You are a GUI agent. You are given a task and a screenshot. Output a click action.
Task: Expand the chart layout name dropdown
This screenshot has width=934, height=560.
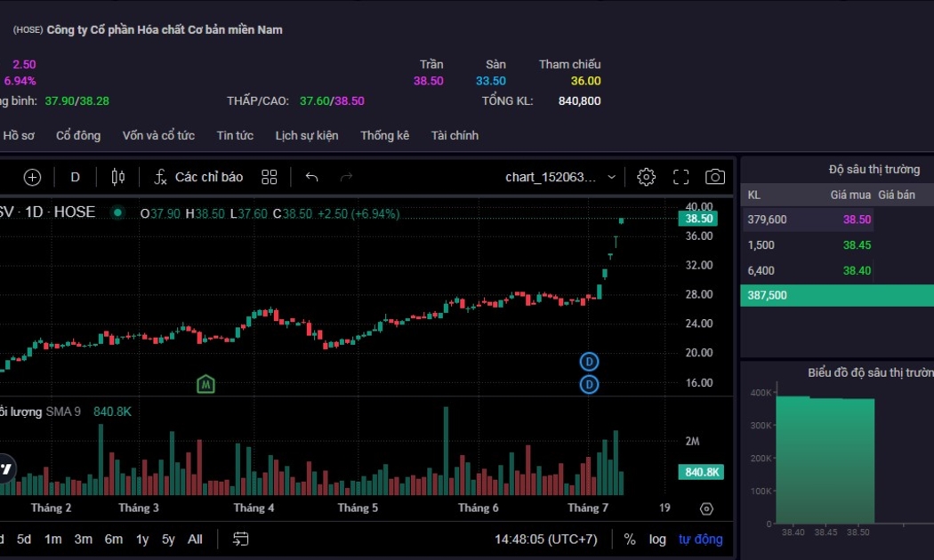[x=611, y=177]
